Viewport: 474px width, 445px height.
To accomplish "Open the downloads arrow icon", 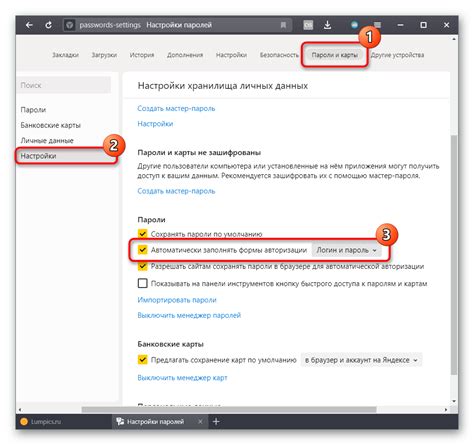I will (327, 25).
